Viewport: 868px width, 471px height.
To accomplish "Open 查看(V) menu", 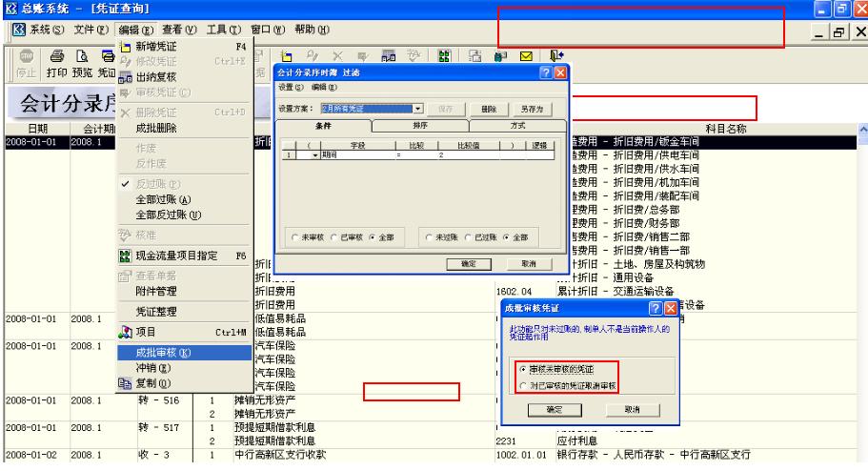I will [x=179, y=30].
